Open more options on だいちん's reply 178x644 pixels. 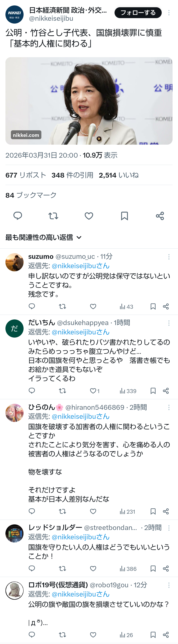[x=169, y=323]
